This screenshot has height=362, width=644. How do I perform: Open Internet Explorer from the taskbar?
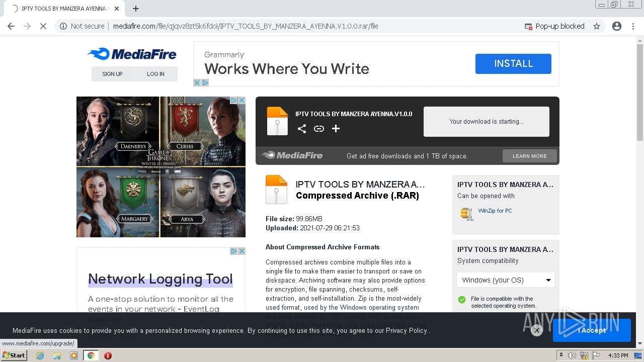40,355
